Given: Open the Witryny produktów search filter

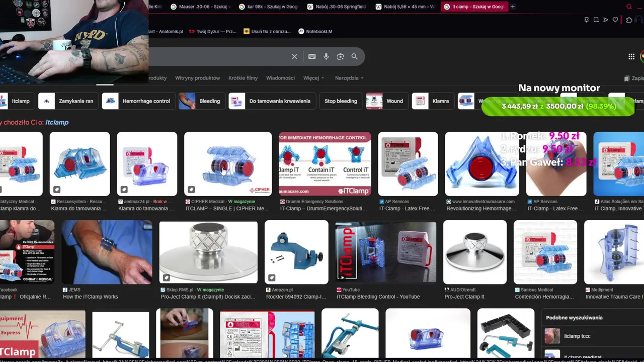Looking at the screenshot, I should click(x=197, y=78).
